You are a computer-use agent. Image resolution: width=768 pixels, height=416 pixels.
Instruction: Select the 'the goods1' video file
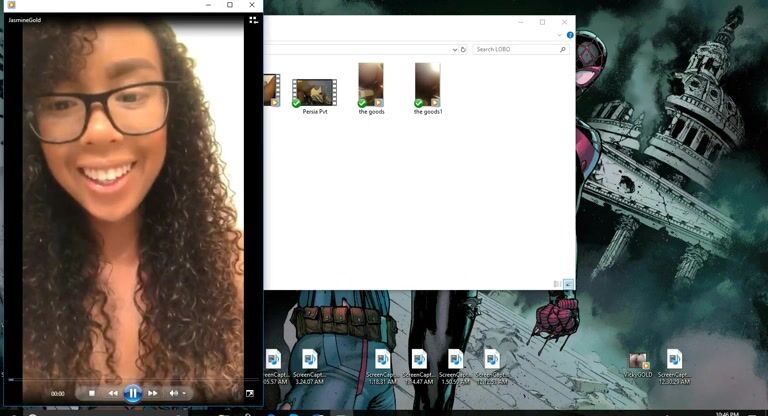tap(427, 86)
